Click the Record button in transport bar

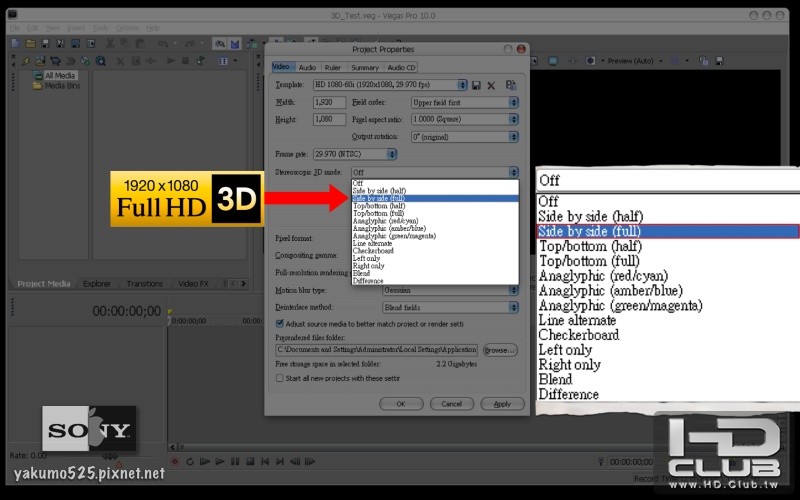[x=174, y=462]
